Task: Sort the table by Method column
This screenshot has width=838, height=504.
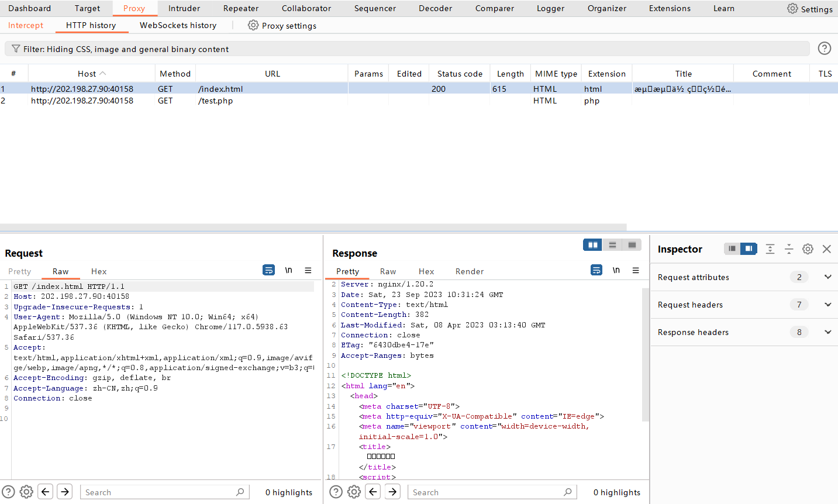Action: tap(175, 74)
